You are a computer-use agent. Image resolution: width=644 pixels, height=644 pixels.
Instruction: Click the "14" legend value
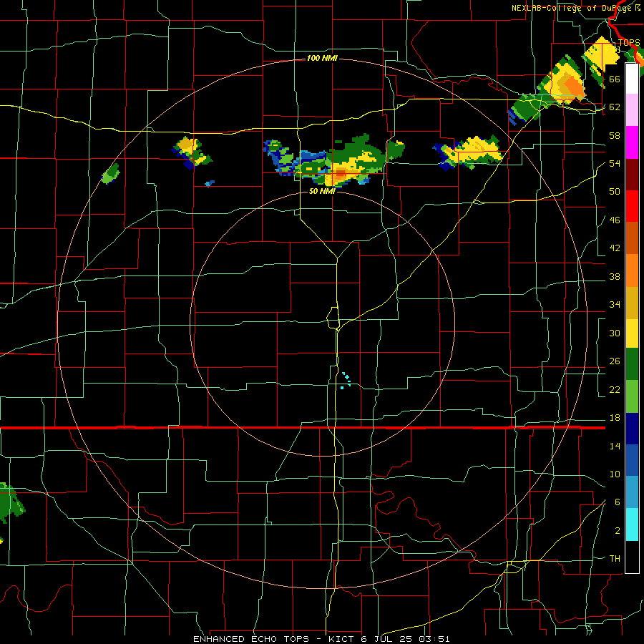tap(615, 446)
